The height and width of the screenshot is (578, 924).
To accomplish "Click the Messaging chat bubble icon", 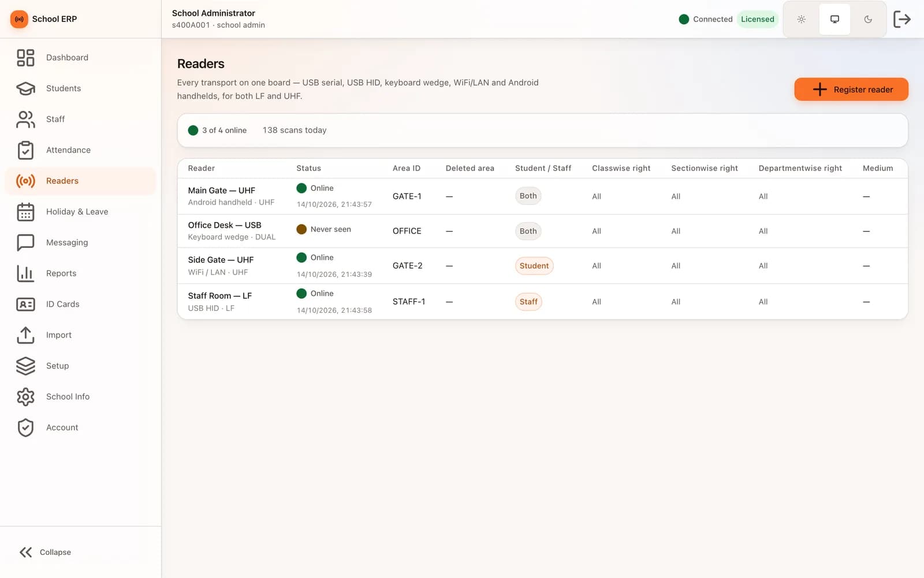I will [25, 243].
